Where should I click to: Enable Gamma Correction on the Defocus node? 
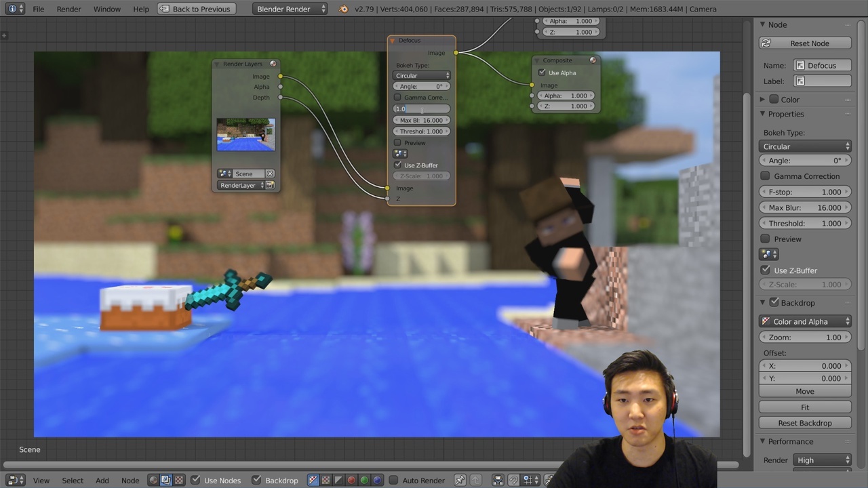pos(397,97)
